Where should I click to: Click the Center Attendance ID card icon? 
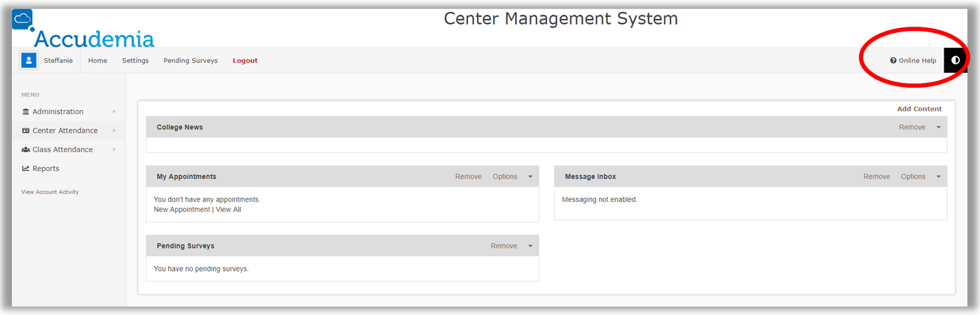pos(26,130)
